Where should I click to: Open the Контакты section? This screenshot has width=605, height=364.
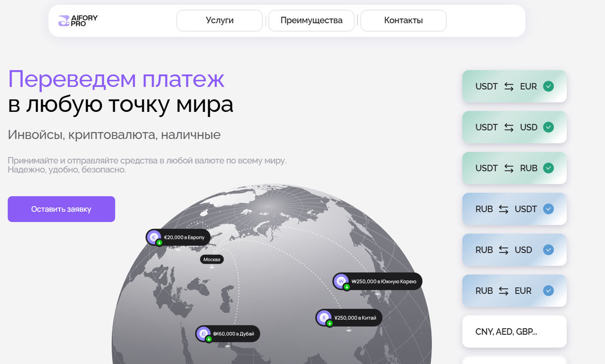coord(403,20)
